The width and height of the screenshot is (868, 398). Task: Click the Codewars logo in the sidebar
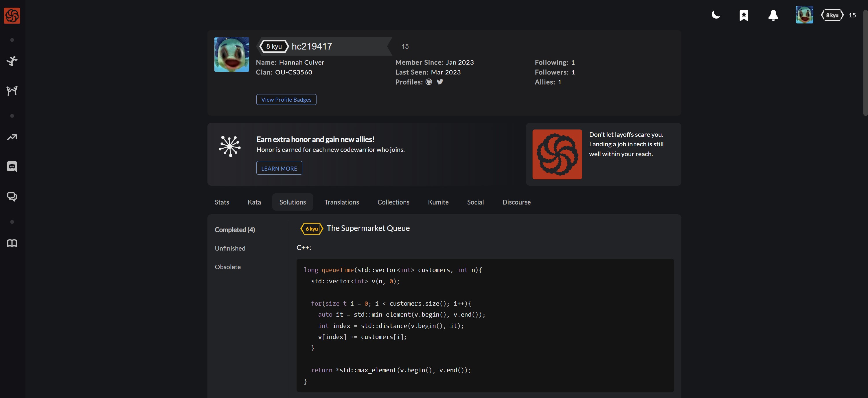point(12,16)
